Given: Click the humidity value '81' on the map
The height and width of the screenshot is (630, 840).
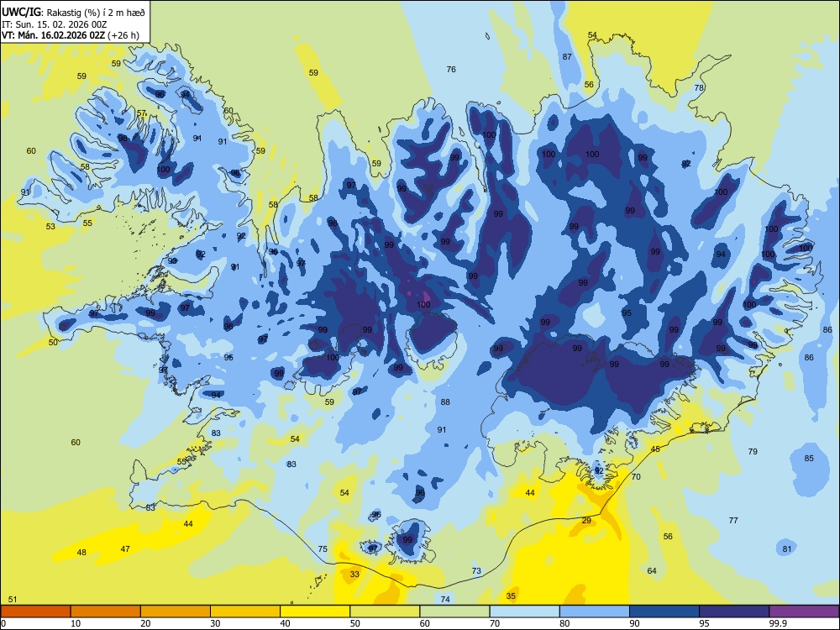Looking at the screenshot, I should point(787,549).
